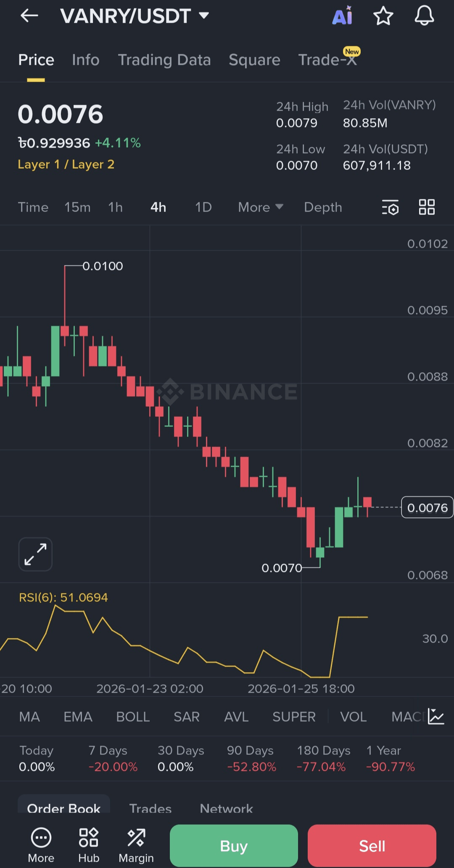Tap the green Buy button
Viewport: 454px width, 868px height.
[x=234, y=846]
